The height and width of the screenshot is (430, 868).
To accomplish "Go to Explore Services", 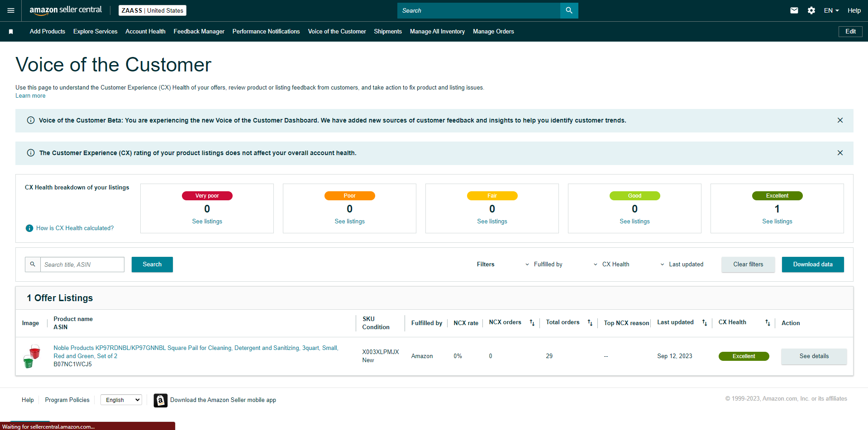I will point(95,32).
